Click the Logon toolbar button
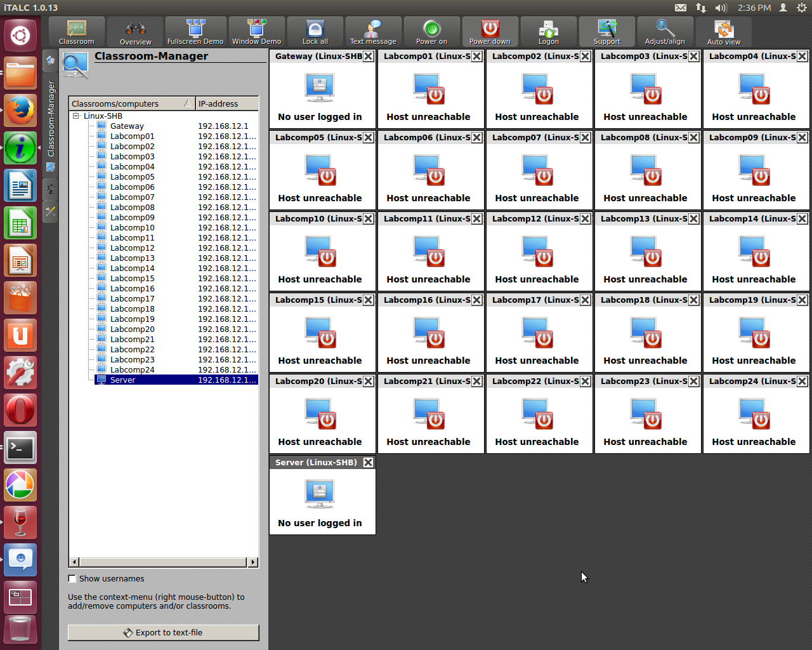 tap(548, 32)
